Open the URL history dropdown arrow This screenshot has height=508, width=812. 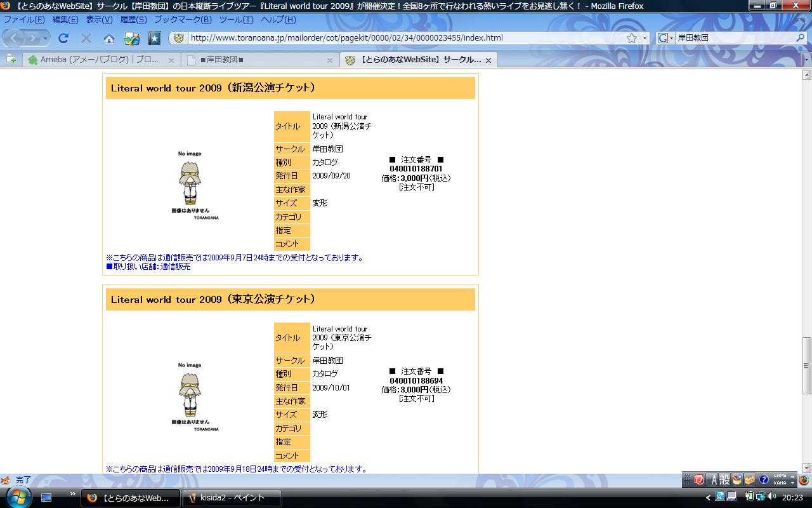(x=645, y=38)
